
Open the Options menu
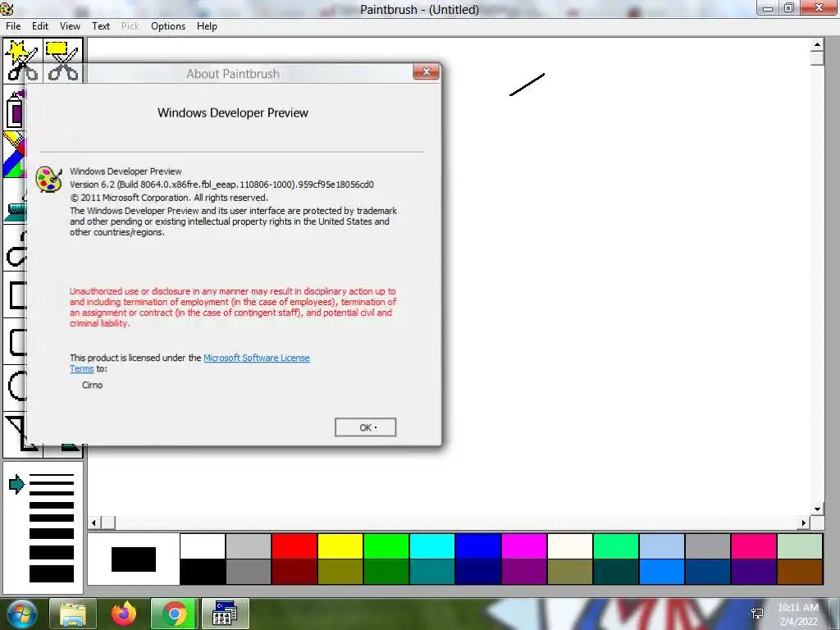click(168, 26)
